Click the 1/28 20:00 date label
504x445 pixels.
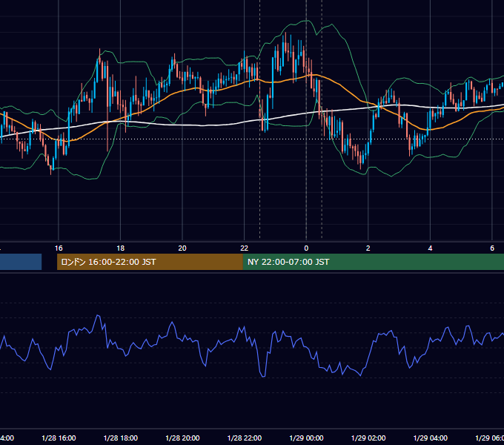pos(182,438)
